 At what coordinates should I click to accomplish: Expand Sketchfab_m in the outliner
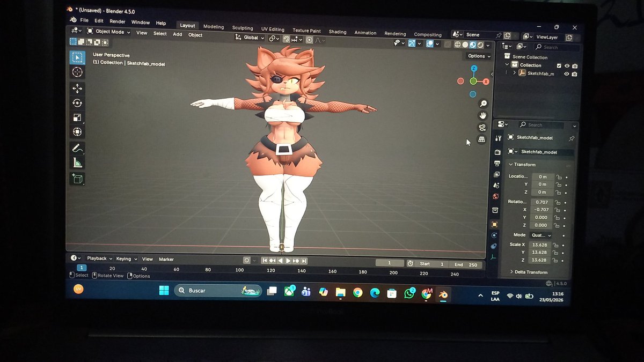[x=514, y=72]
